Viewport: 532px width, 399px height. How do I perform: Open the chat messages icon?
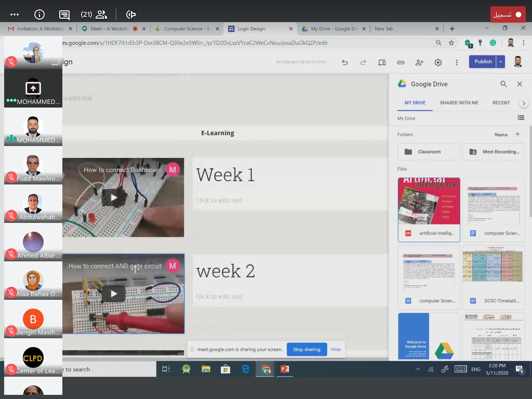pos(64,15)
